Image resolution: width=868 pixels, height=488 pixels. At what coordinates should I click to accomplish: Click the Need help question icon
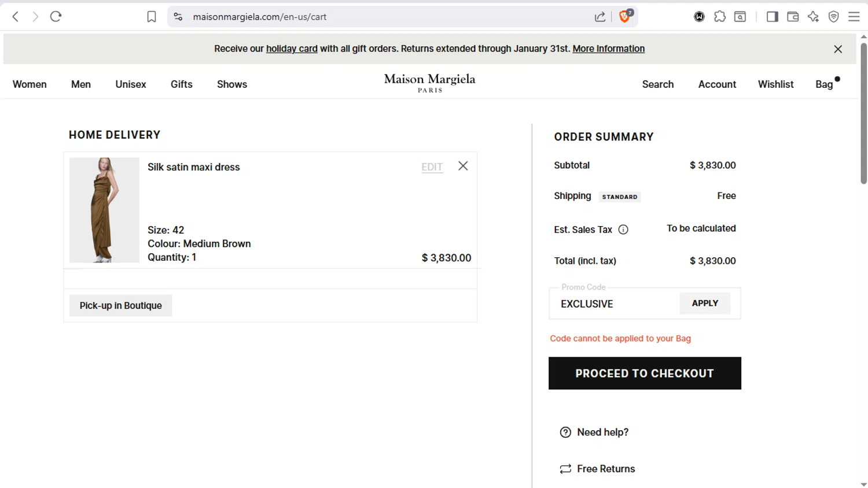565,432
